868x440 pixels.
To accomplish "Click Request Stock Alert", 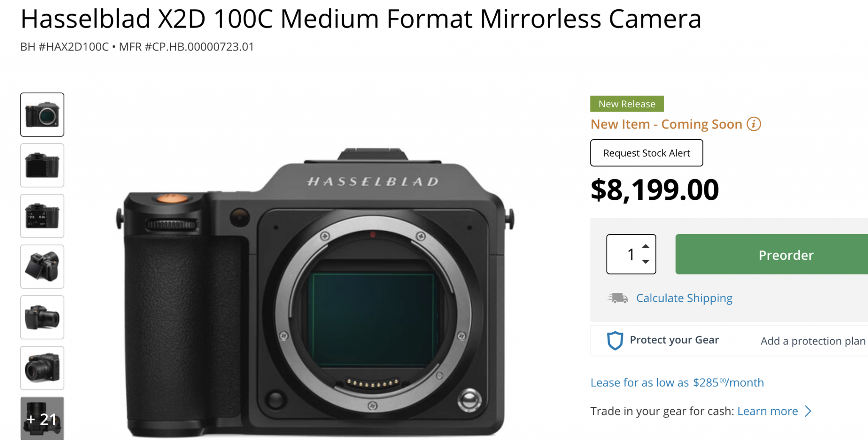I will point(646,153).
